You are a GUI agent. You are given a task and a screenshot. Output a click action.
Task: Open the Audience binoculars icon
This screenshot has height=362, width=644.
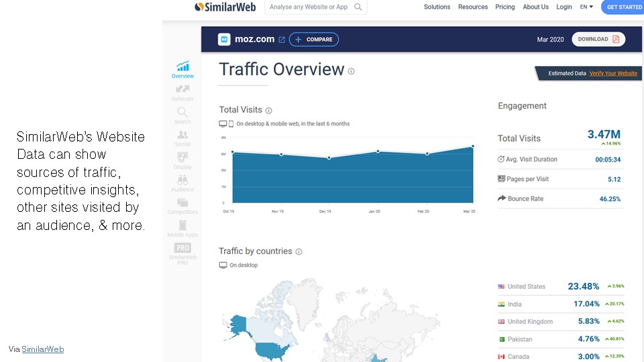tap(182, 180)
